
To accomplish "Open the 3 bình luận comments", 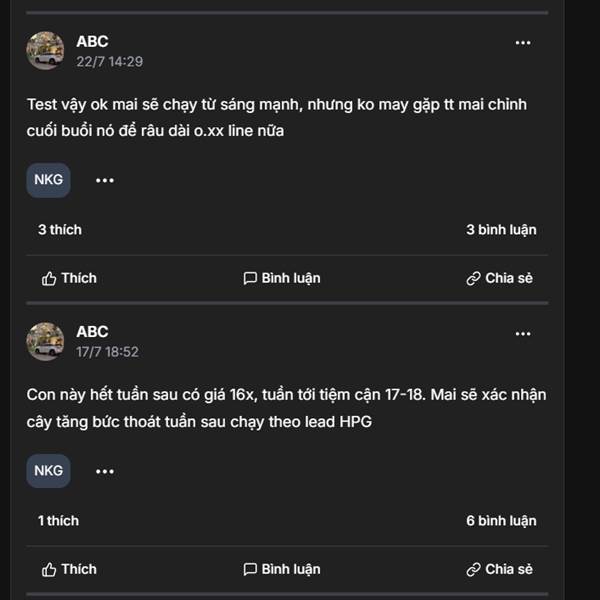I will (501, 230).
